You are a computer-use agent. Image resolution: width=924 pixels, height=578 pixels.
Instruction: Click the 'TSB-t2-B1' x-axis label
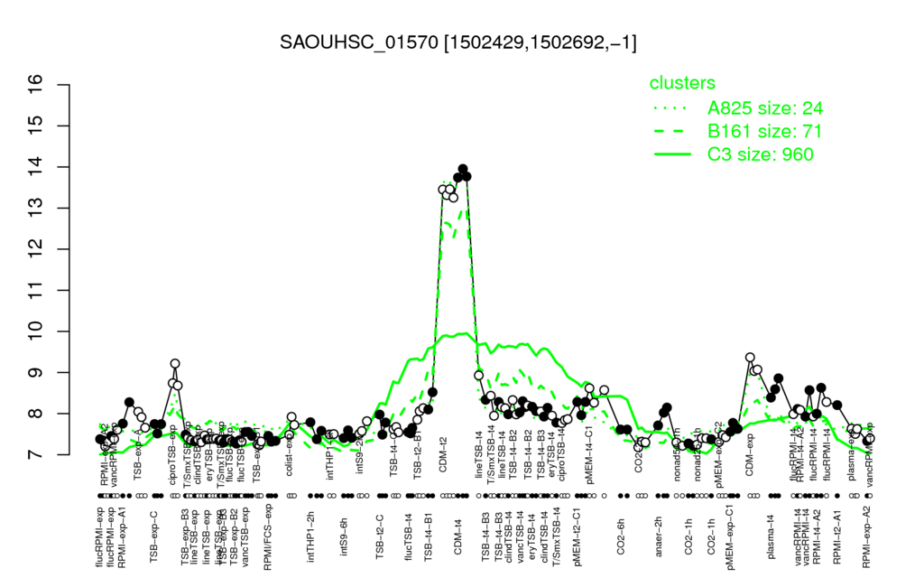pyautogui.click(x=417, y=456)
